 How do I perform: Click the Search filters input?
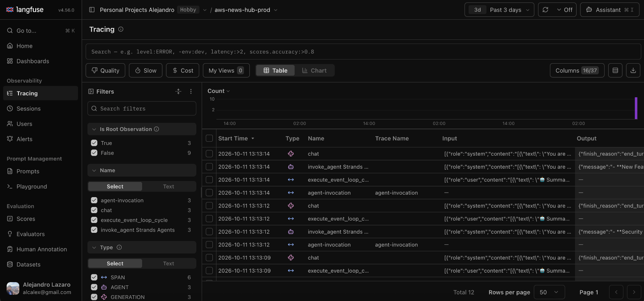pyautogui.click(x=142, y=108)
